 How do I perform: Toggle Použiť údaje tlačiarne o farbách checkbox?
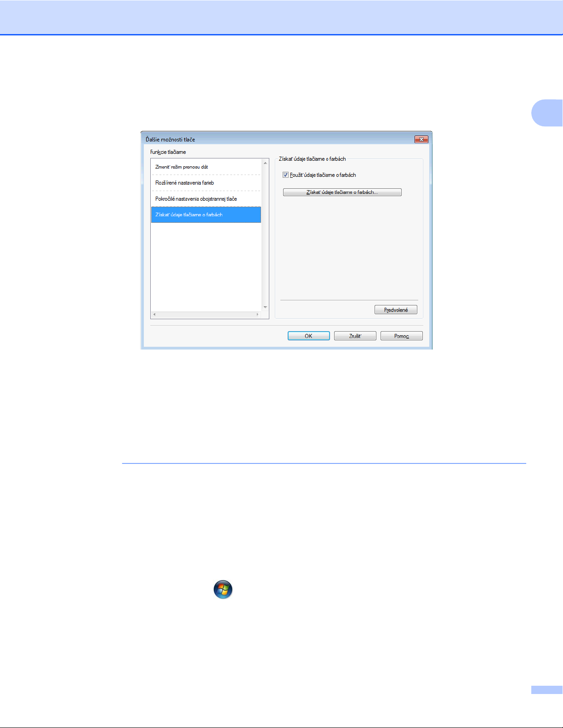click(285, 175)
